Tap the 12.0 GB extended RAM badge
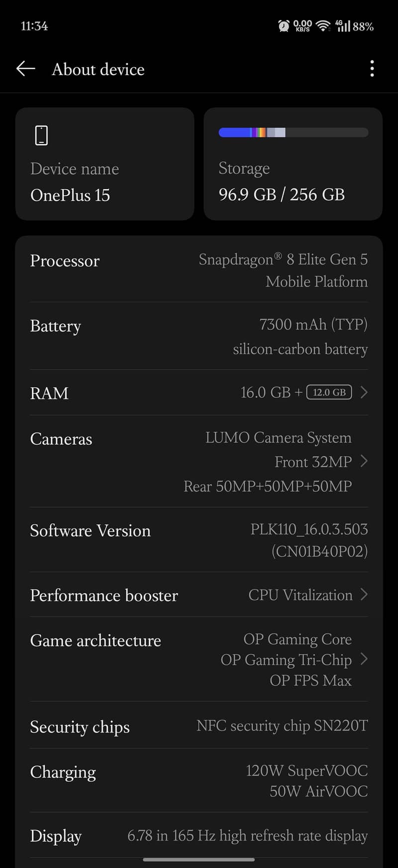 (x=329, y=392)
